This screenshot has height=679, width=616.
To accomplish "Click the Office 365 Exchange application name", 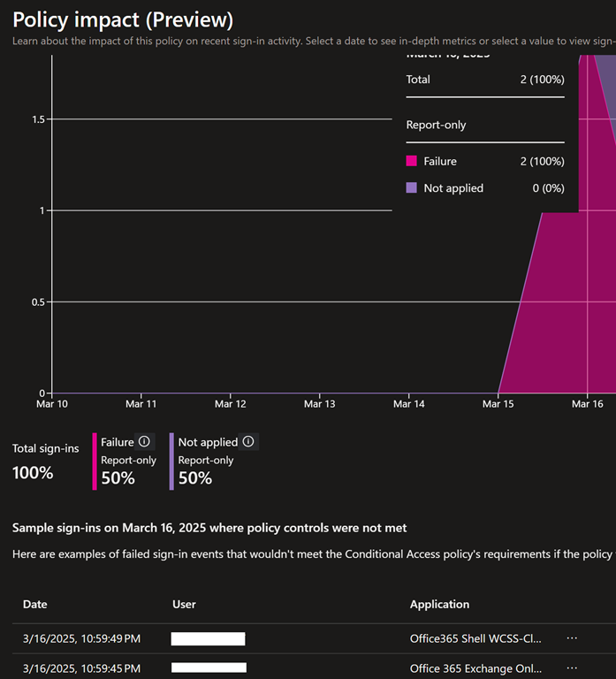I will click(475, 668).
